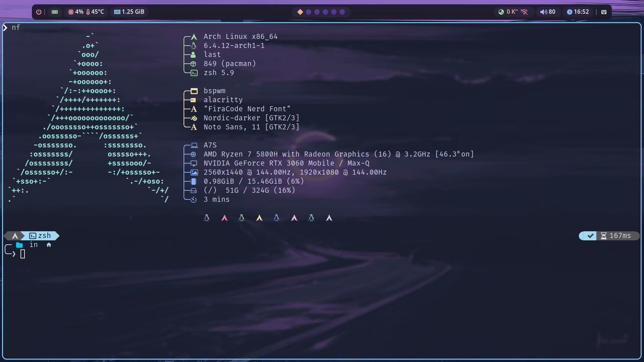Screen dimensions: 644x362
Task: Click the success checkmark in right prompt
Action: (590, 236)
